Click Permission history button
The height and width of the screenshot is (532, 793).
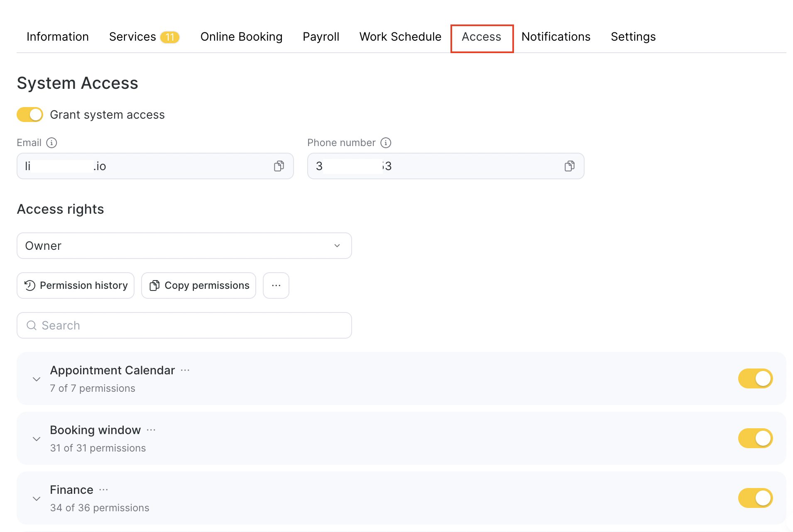pyautogui.click(x=76, y=286)
